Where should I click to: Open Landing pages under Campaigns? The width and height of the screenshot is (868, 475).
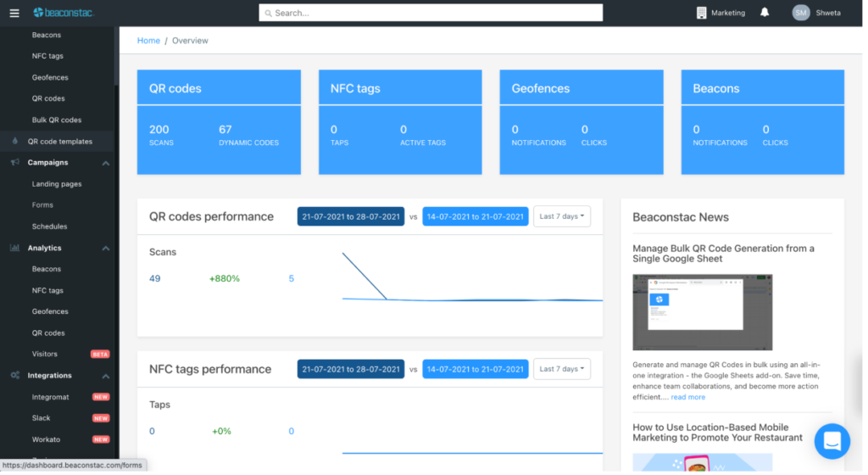(57, 184)
